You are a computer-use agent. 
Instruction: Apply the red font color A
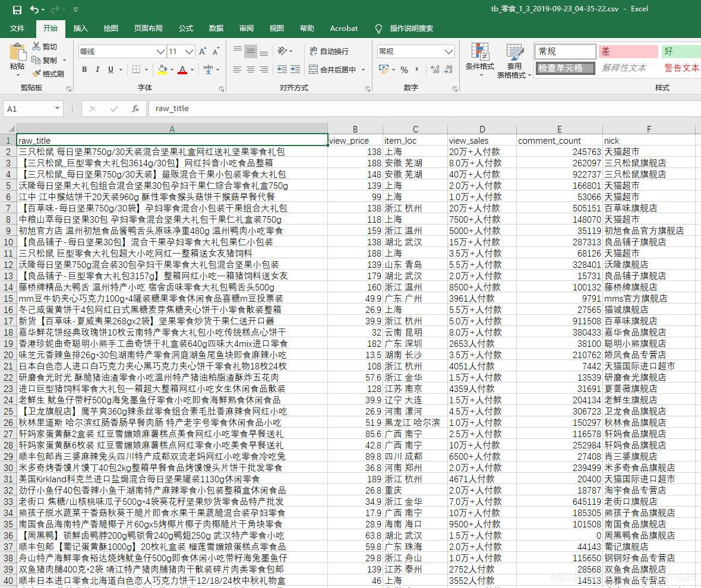coord(182,69)
